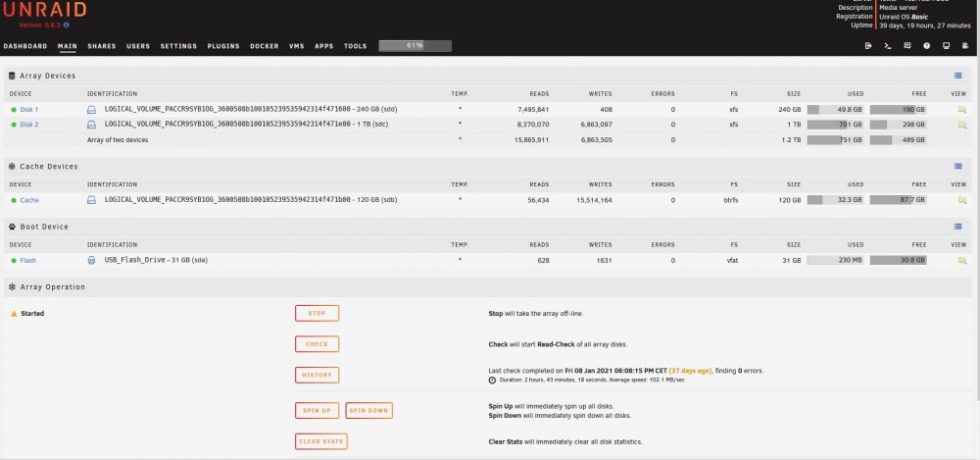
Task: Open the system info monitor icon
Action: pos(947,46)
